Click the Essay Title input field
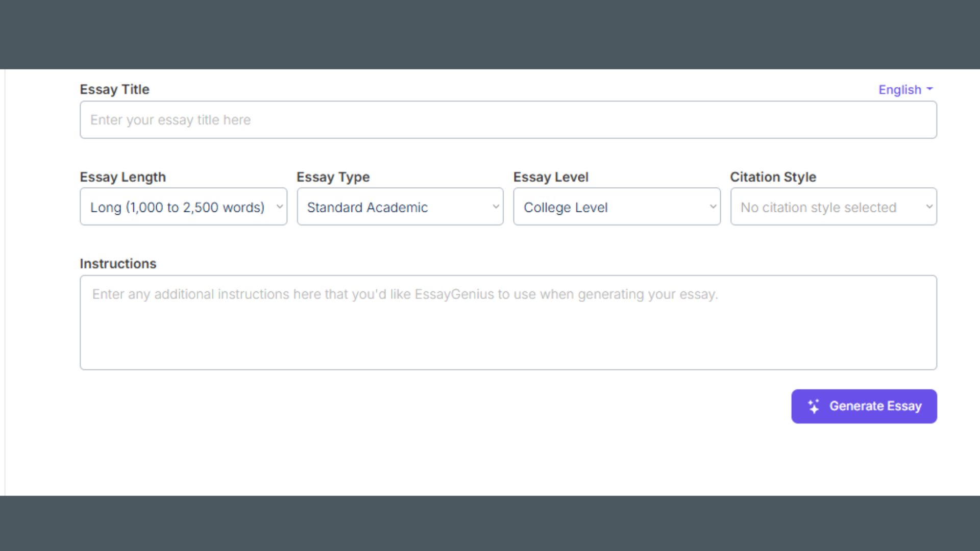 coord(508,120)
